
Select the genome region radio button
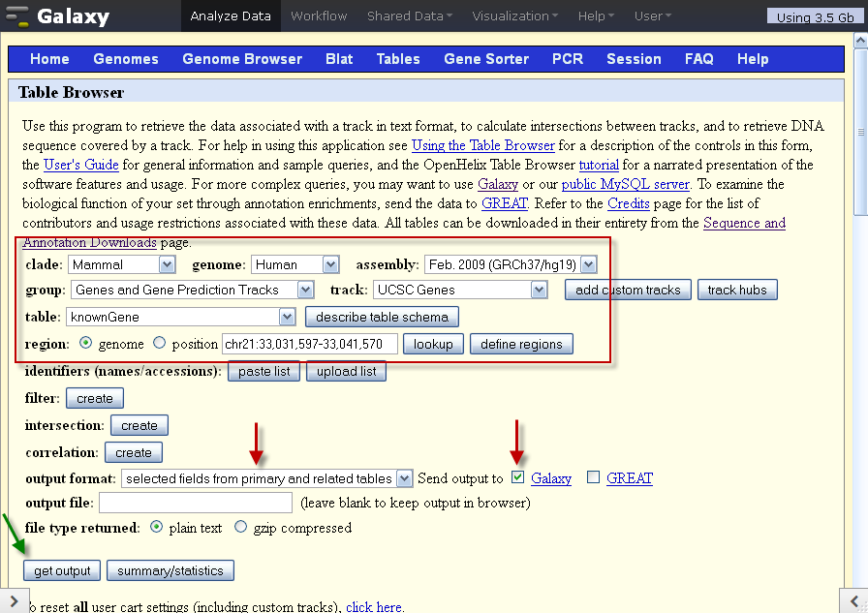point(85,343)
